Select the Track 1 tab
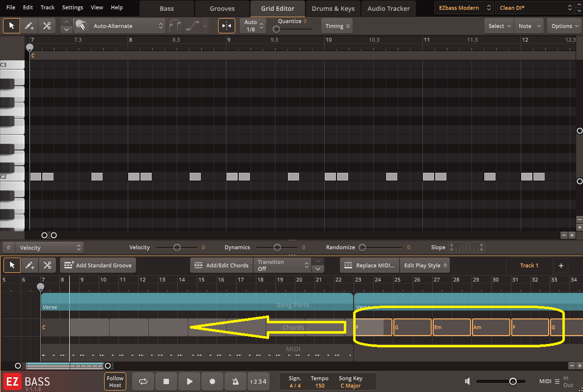583x392 pixels. 529,265
